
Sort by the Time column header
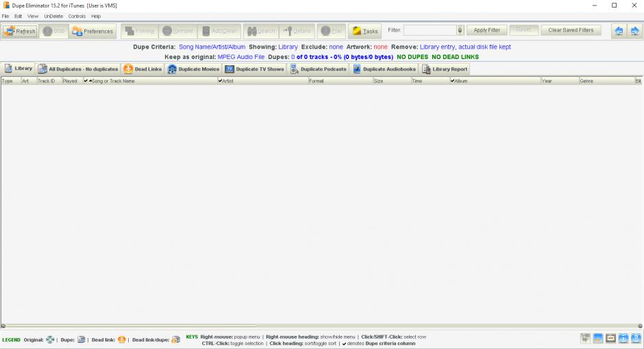pos(430,81)
